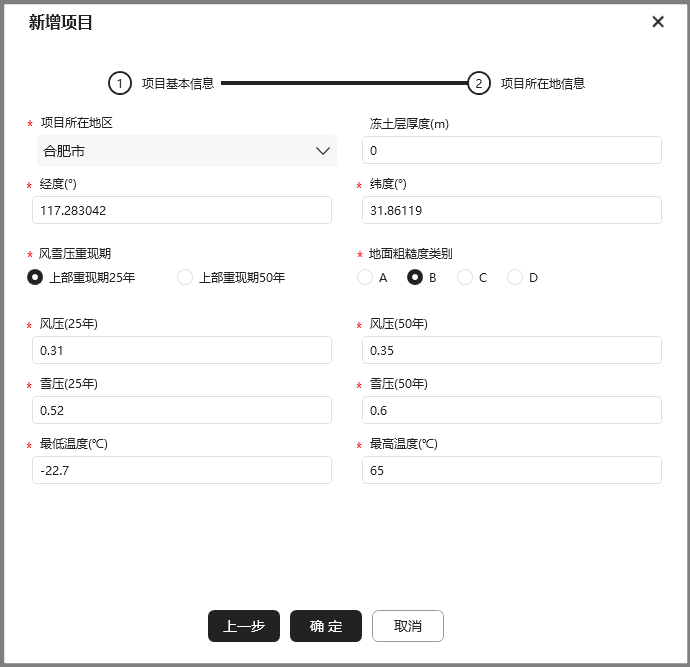Select roughness category B
Screen dimensions: 690x667
[415, 277]
